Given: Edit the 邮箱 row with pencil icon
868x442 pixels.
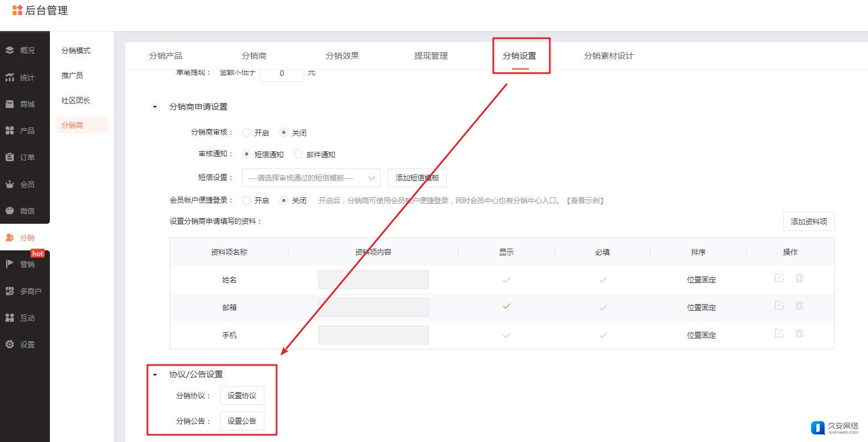Looking at the screenshot, I should click(x=779, y=306).
